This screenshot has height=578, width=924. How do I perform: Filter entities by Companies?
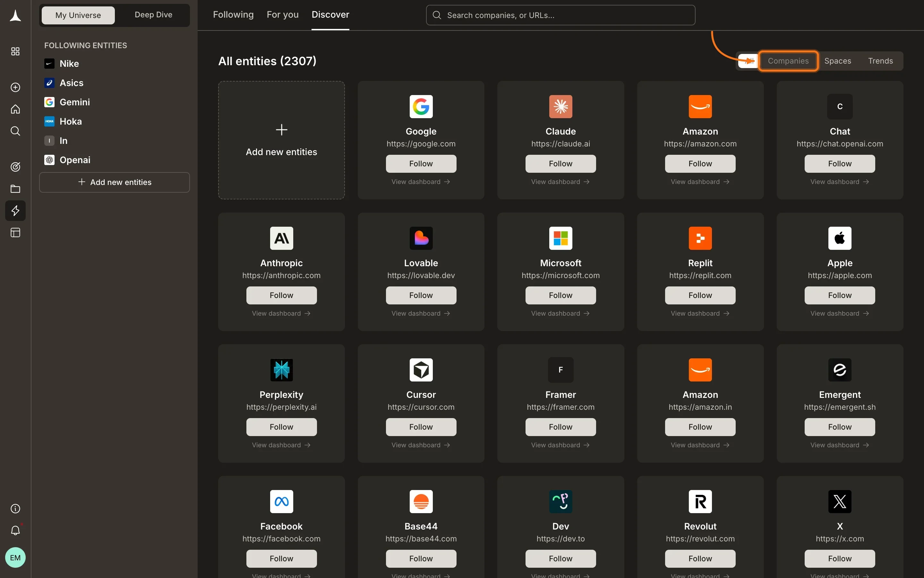pyautogui.click(x=788, y=61)
